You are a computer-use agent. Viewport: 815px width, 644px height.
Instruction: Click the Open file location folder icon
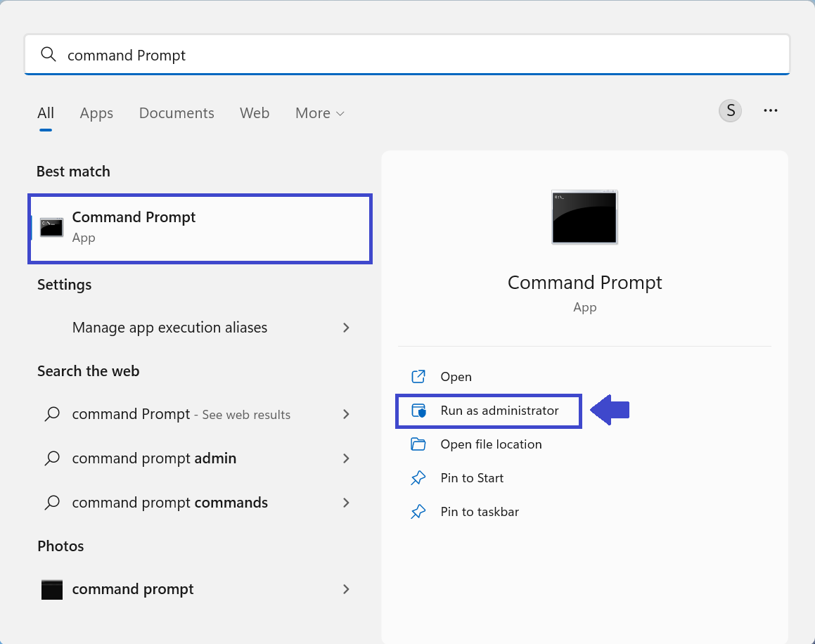point(418,444)
